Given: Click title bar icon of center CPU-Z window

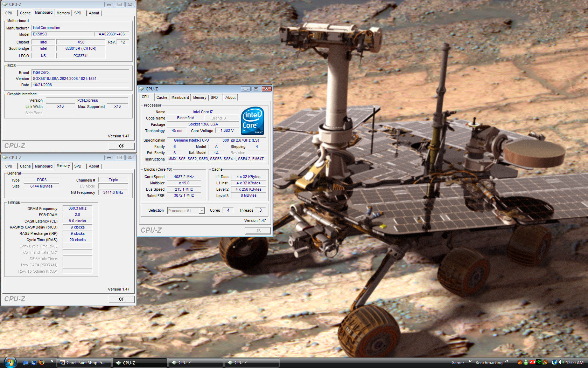Looking at the screenshot, I should [142, 89].
